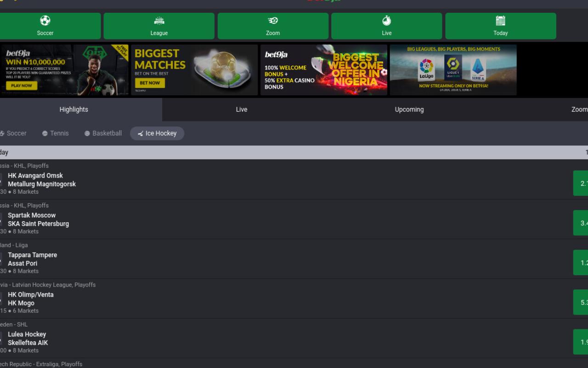Switch to the Highlights tab
Viewport: 588px width, 368px height.
pos(73,109)
